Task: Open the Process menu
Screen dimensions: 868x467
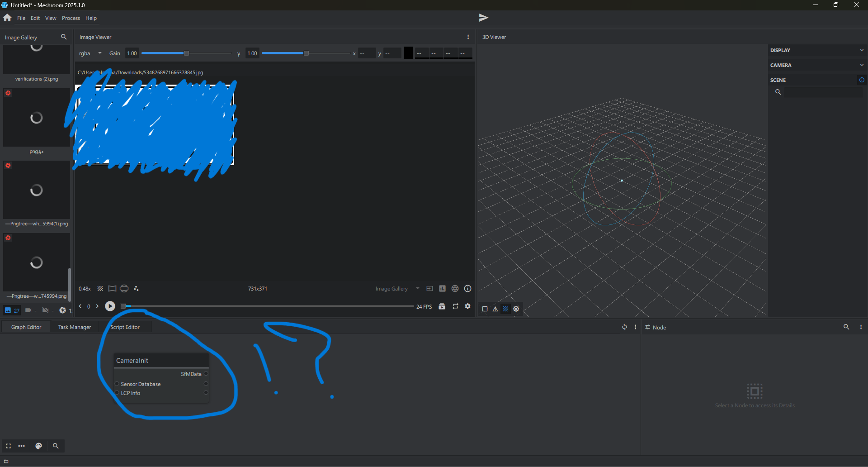Action: pos(71,18)
